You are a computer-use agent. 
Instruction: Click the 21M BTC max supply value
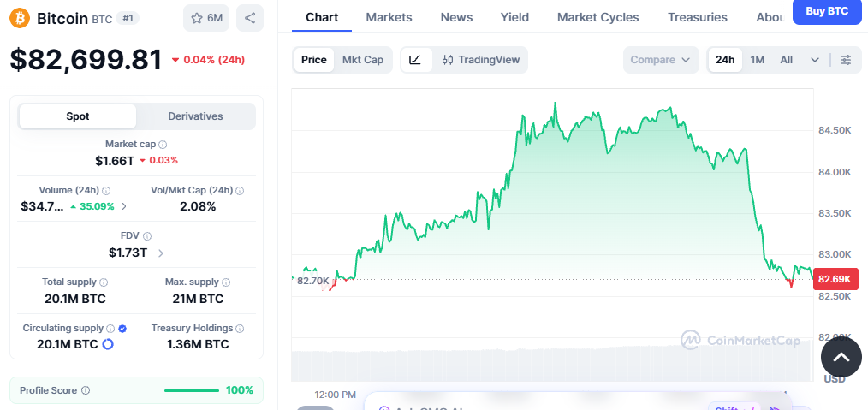(199, 299)
